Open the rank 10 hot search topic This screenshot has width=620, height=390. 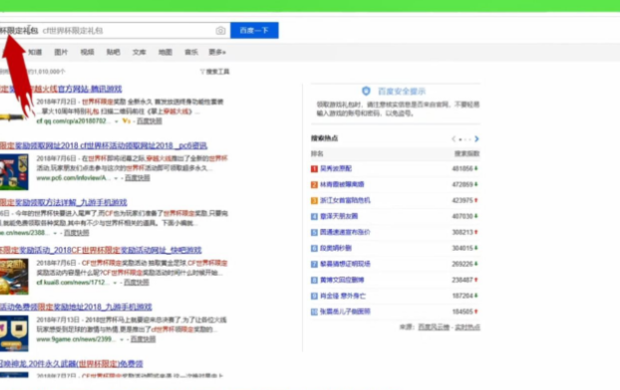[x=345, y=312]
